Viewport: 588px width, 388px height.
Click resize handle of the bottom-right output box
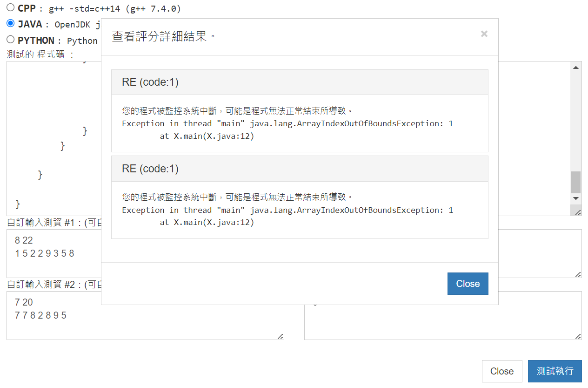[x=578, y=336]
